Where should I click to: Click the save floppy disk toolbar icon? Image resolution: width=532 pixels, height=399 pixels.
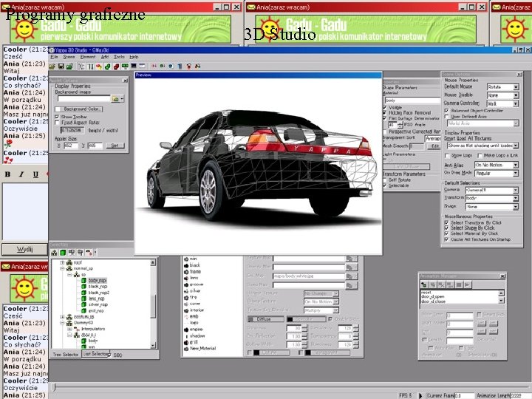(x=61, y=66)
